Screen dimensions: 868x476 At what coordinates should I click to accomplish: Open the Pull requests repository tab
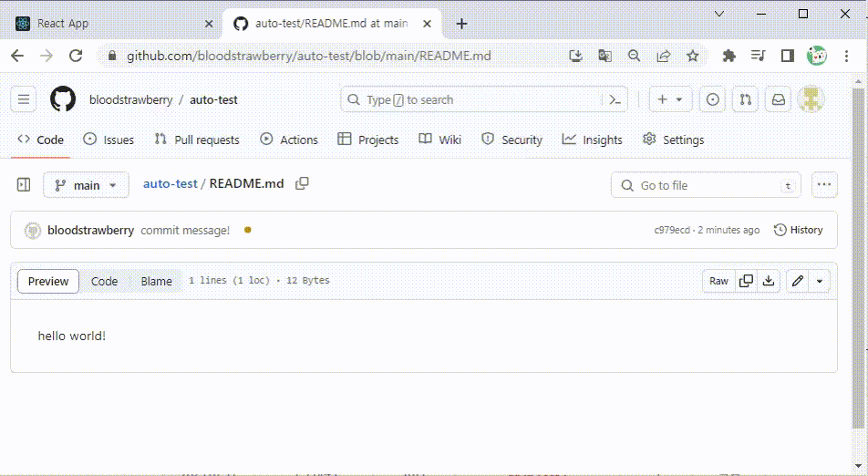click(197, 140)
